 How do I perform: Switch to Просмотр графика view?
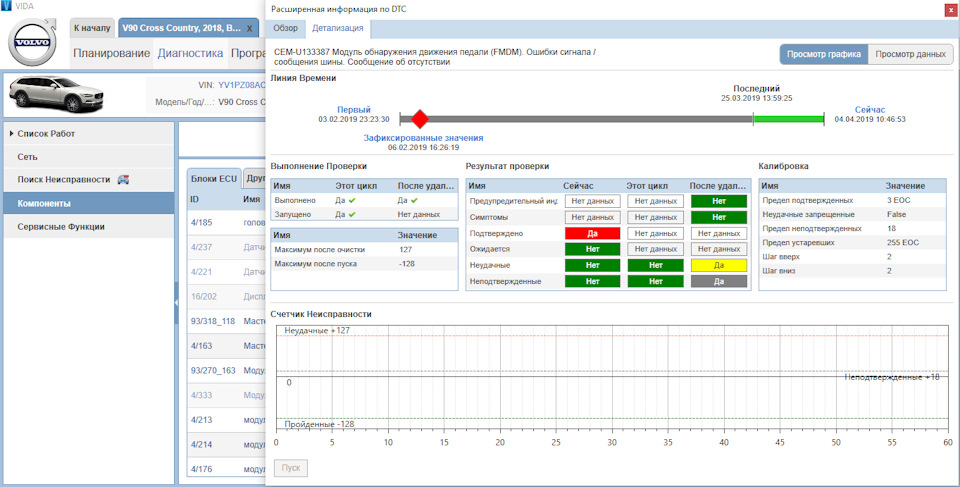(x=824, y=54)
